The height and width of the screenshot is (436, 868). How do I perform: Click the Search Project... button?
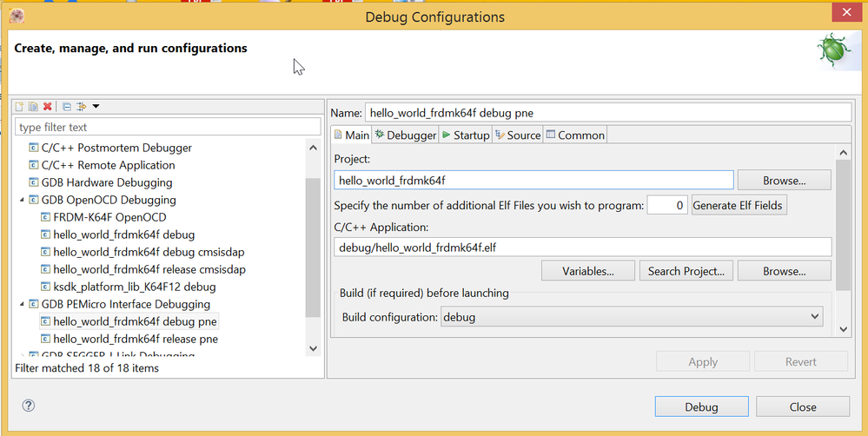686,271
